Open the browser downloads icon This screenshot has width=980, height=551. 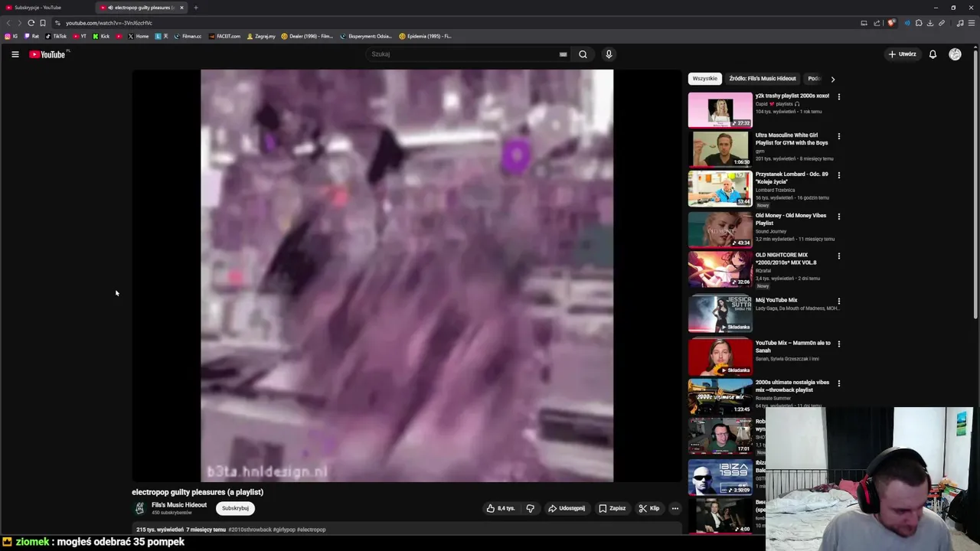(x=930, y=23)
